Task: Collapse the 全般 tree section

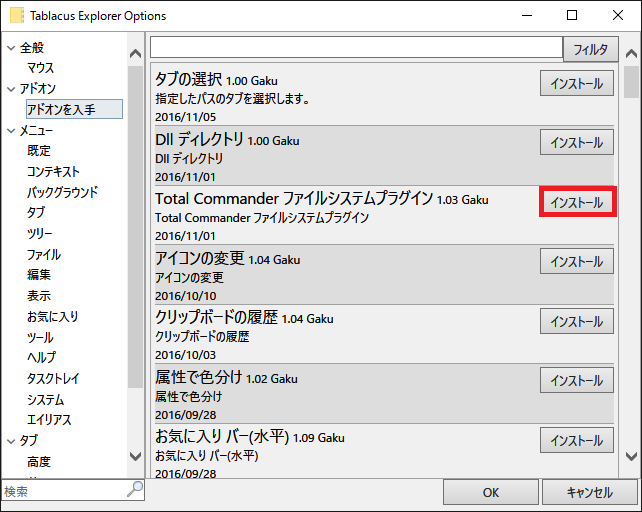Action: click(x=11, y=48)
